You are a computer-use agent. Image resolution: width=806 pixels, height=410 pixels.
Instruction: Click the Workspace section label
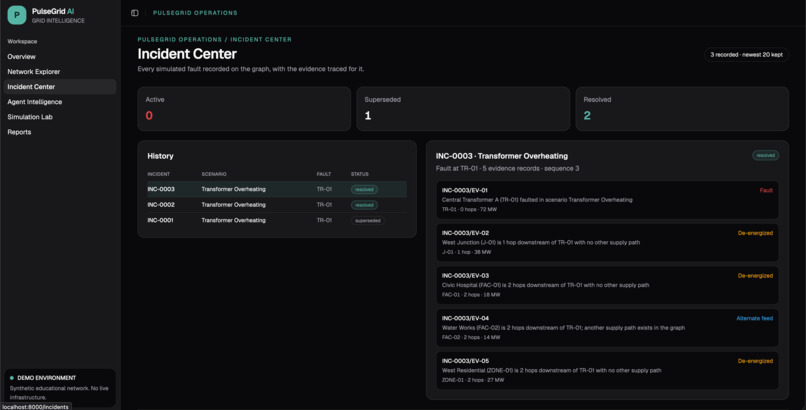(22, 41)
